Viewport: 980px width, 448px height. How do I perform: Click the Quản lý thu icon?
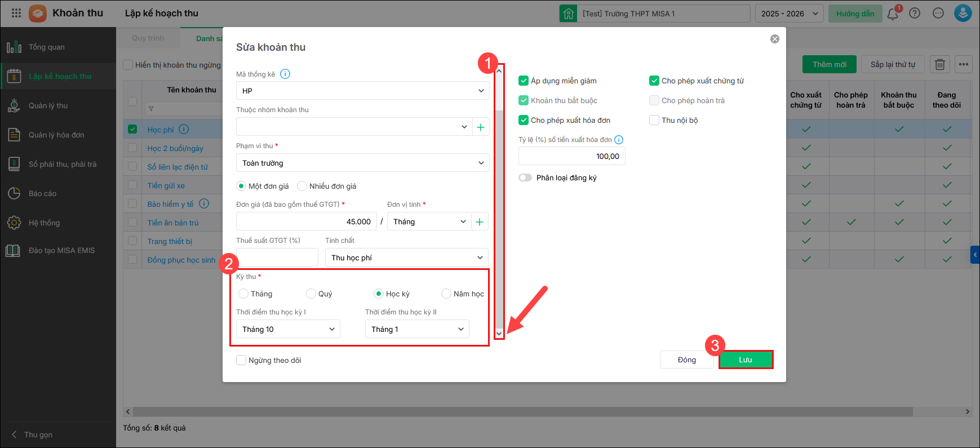point(14,105)
